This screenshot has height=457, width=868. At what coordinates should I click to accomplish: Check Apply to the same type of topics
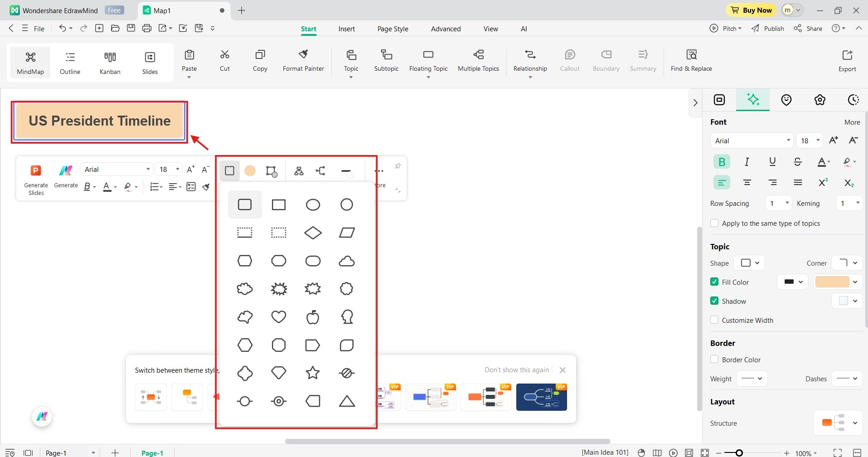coord(715,223)
